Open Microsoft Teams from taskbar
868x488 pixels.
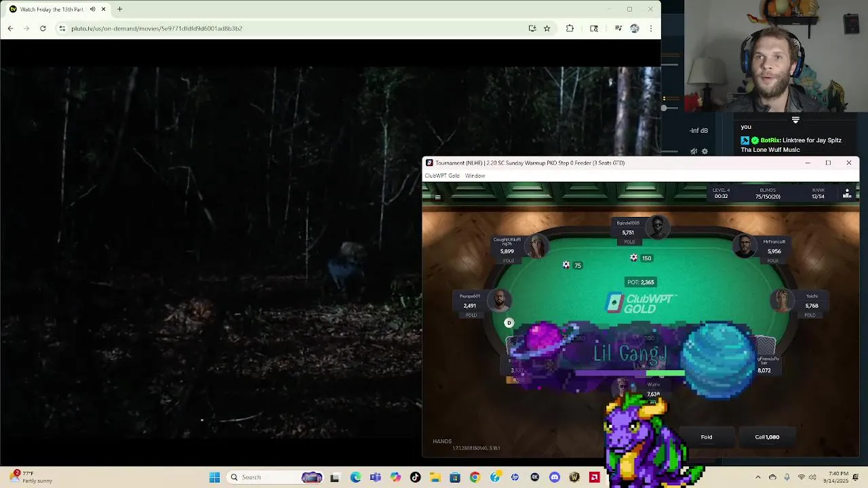point(375,477)
